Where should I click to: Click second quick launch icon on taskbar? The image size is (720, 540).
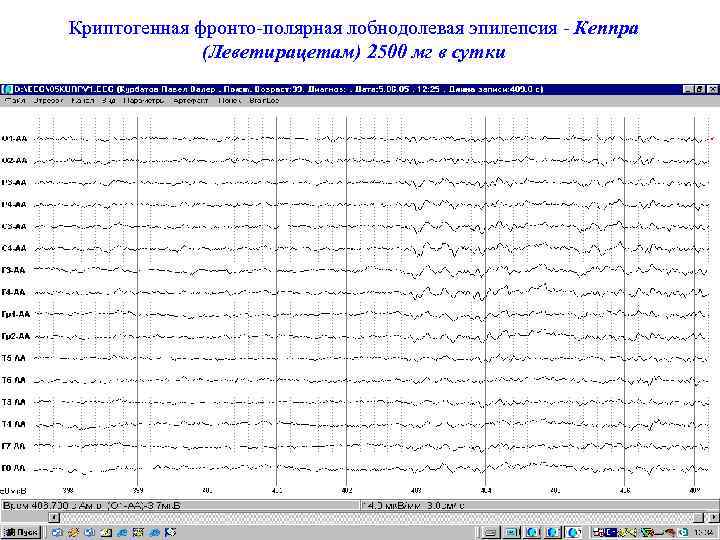pyautogui.click(x=73, y=532)
